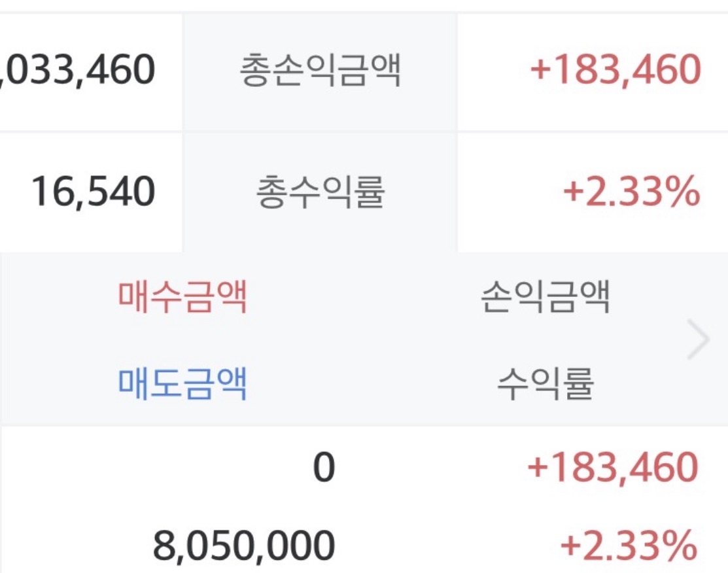This screenshot has width=728, height=573.
Task: Tap the 16,540 value cell
Action: point(93,192)
